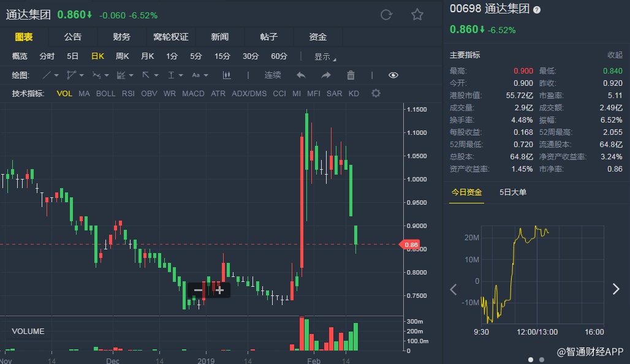Toggle the SAR indicator
630x364 pixels.
(334, 94)
